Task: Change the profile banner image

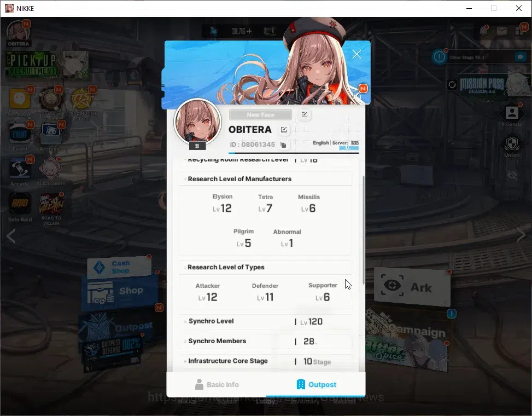Action: coord(357,95)
